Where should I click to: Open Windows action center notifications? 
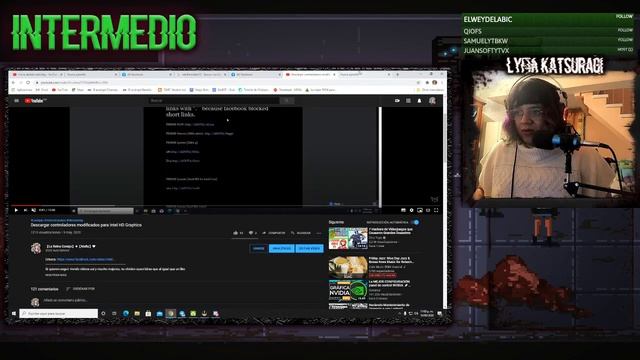440,313
